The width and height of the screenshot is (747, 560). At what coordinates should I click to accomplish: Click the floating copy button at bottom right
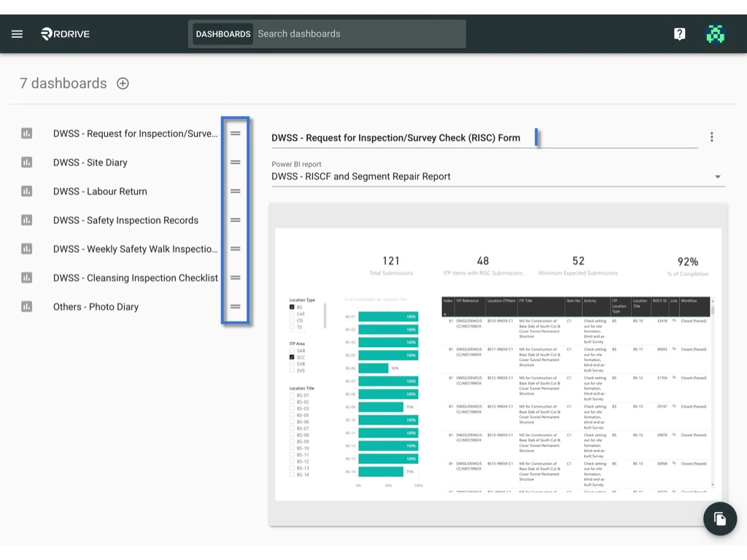coord(719,518)
